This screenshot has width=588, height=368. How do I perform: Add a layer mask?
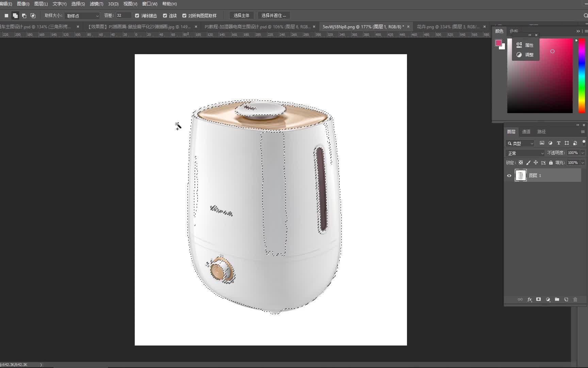pyautogui.click(x=538, y=300)
